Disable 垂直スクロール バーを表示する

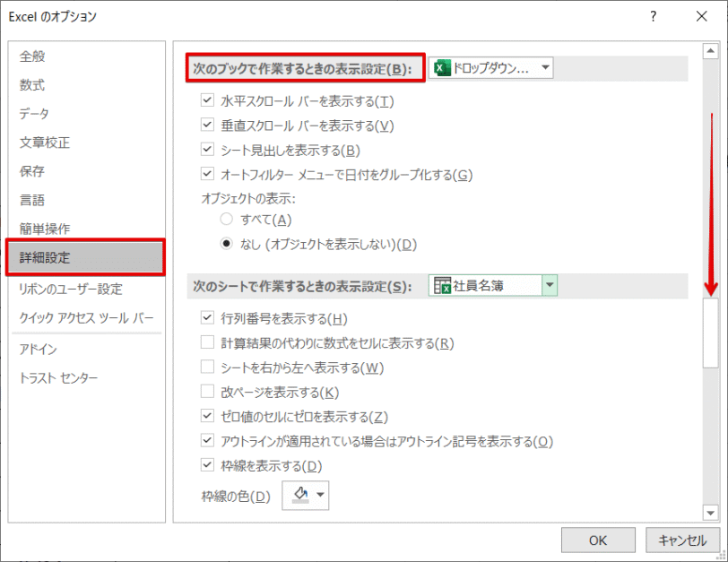208,125
